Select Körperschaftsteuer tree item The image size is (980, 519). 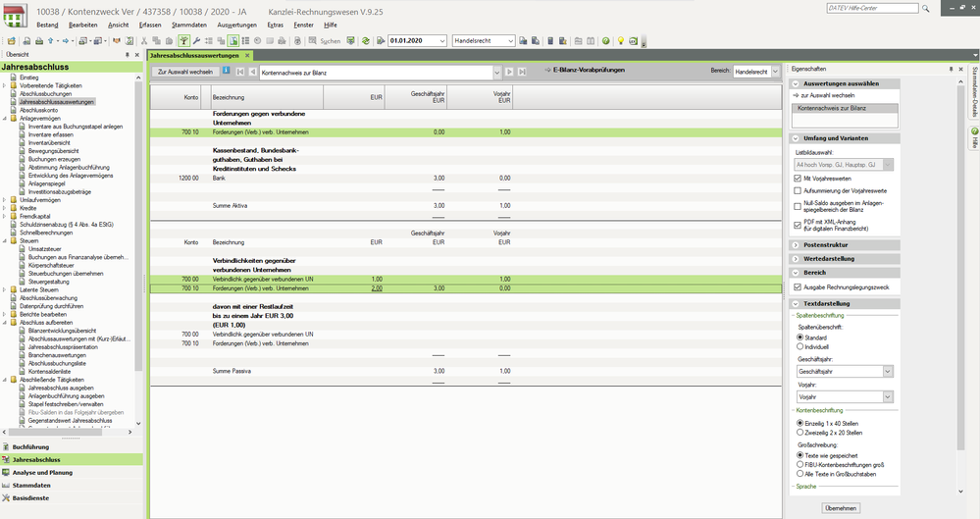point(51,265)
